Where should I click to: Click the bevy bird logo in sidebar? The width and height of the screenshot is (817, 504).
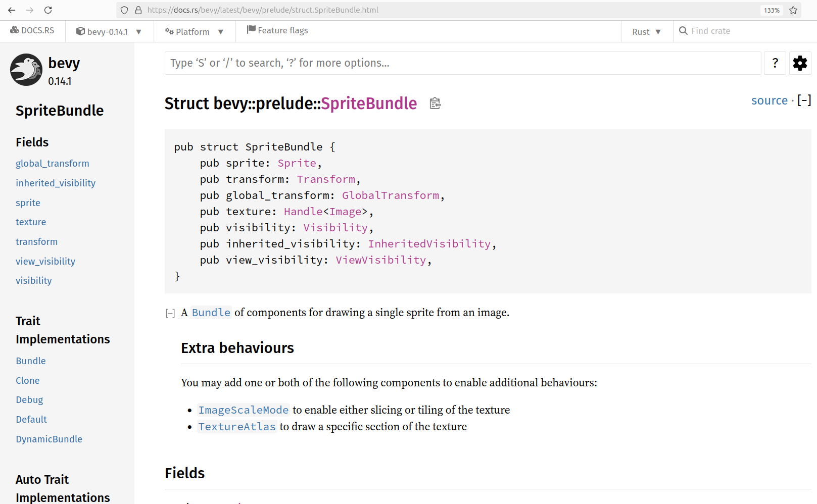pos(26,70)
